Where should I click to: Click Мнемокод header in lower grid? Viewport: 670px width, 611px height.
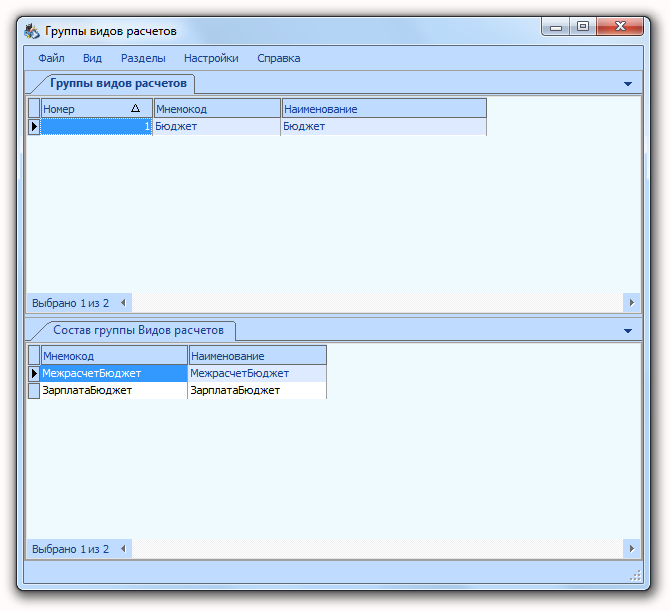click(114, 355)
